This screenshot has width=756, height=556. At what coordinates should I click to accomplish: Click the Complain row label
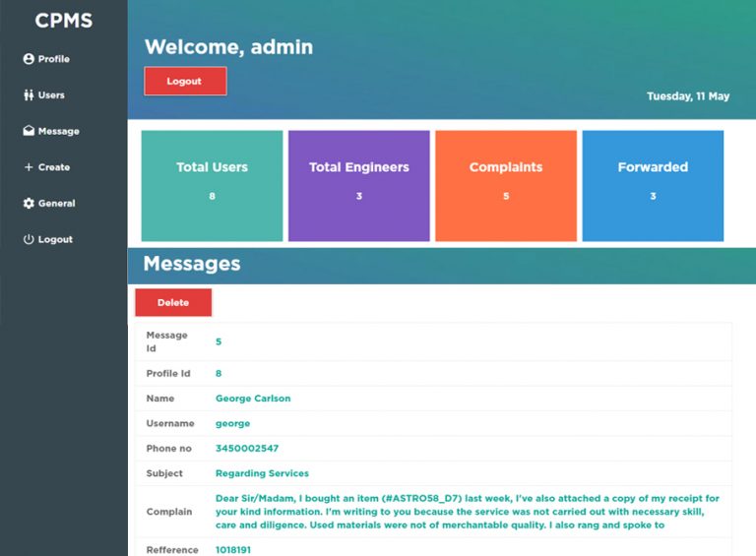click(x=169, y=512)
